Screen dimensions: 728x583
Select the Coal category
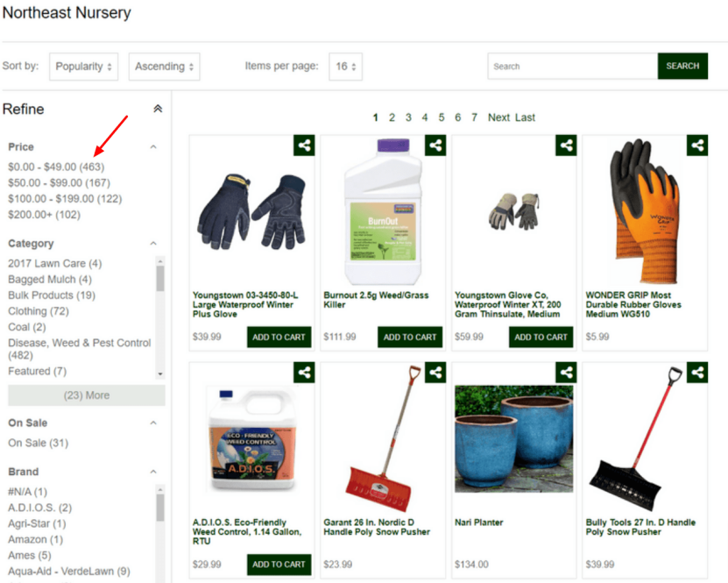pos(27,327)
